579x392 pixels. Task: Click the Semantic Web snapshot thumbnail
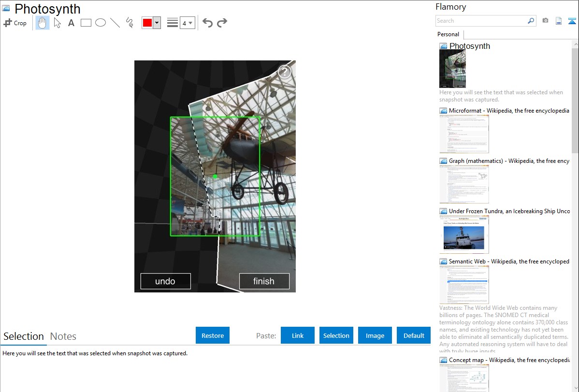(x=464, y=285)
